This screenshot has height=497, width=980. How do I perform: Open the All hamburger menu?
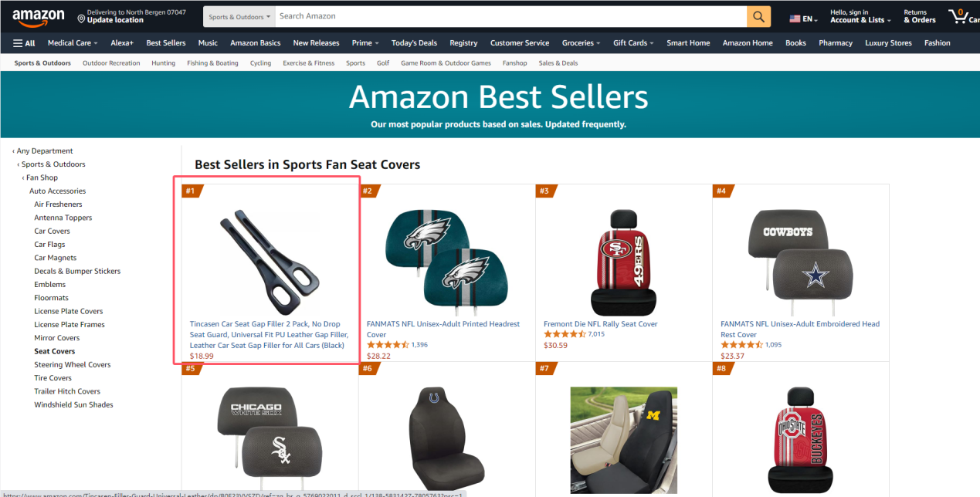[24, 43]
